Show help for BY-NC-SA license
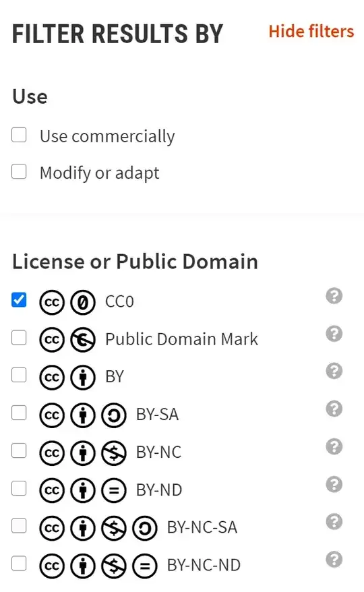Screen dimensions: 364x592 pyautogui.click(x=334, y=522)
